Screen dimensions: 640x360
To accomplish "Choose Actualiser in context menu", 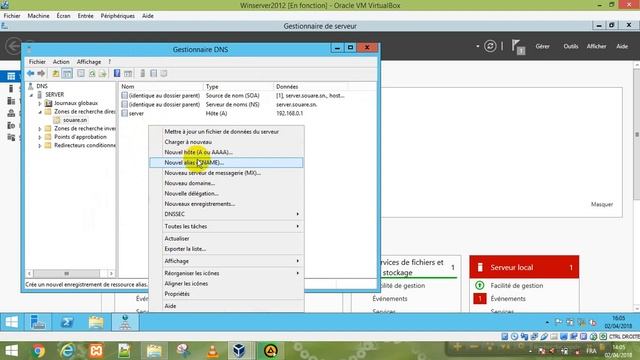I will pyautogui.click(x=226, y=238).
